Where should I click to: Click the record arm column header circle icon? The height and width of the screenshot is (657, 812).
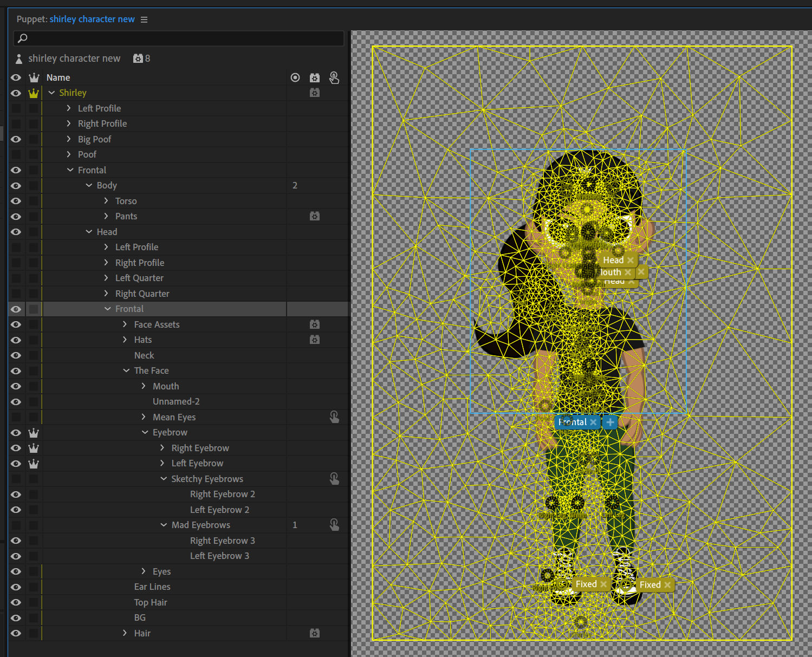(x=295, y=77)
